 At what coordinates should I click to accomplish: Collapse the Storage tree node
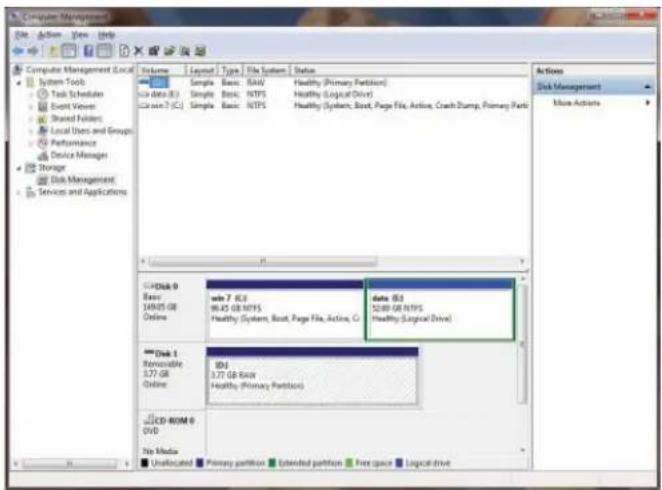[x=19, y=168]
